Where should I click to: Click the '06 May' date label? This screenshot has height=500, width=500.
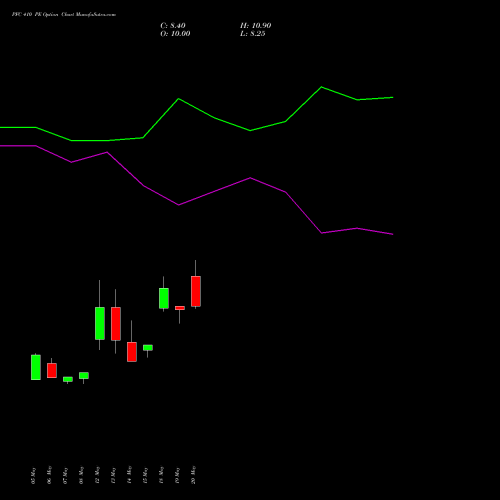pyautogui.click(x=49, y=475)
